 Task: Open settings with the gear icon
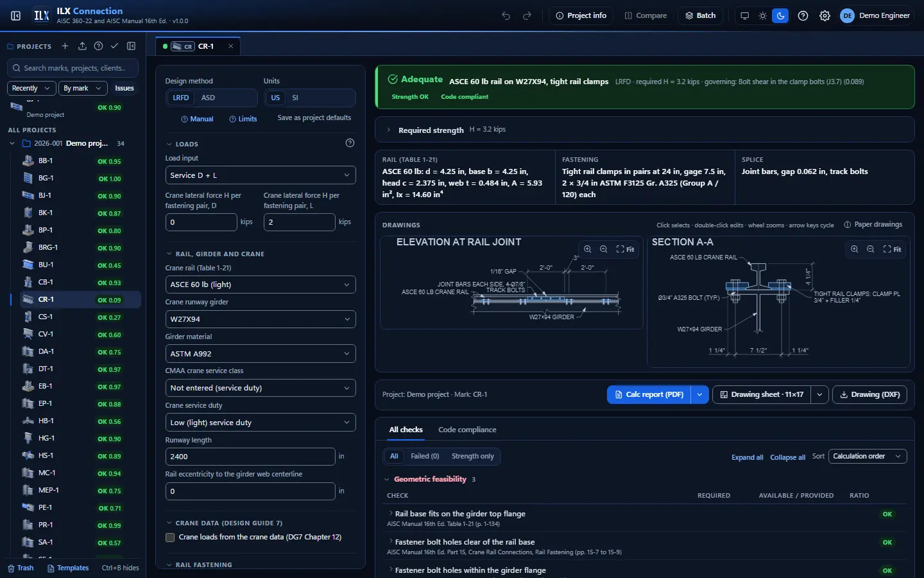pyautogui.click(x=825, y=15)
